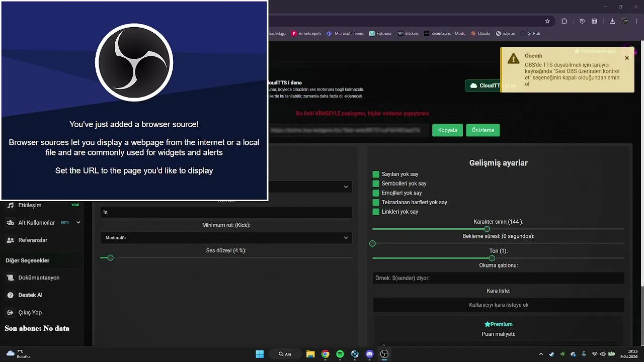Open Destek AI in the sidebar
This screenshot has height=362, width=644.
click(30, 295)
